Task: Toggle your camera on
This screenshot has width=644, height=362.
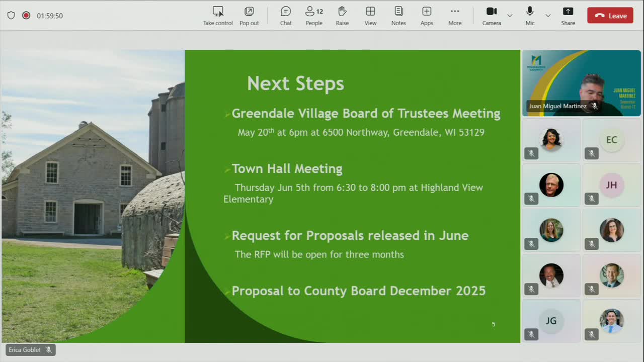Action: [x=491, y=16]
